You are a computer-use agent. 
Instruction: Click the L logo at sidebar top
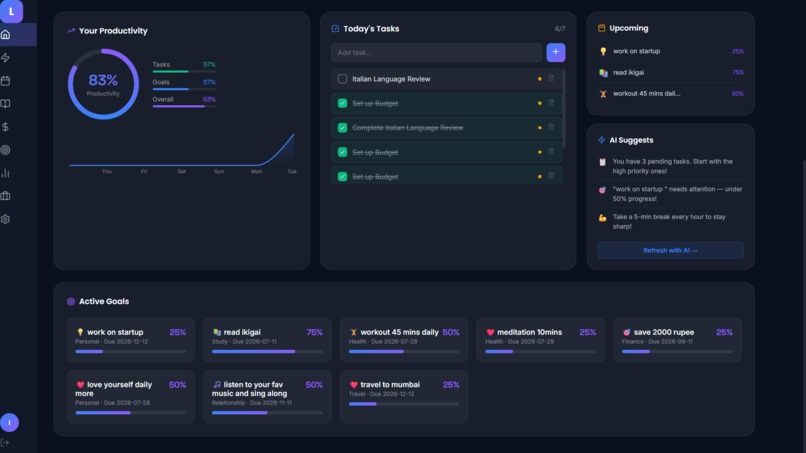tap(11, 11)
